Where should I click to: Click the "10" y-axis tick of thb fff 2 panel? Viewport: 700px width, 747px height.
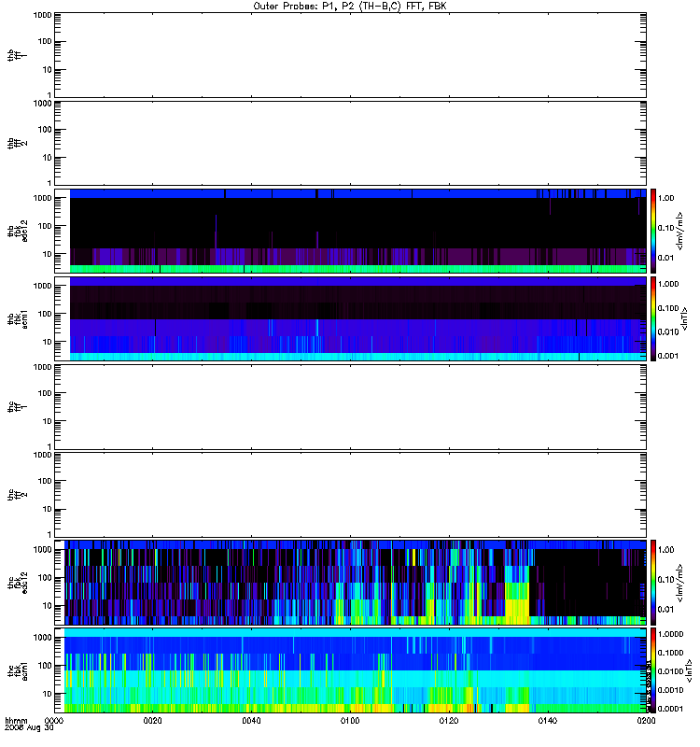tap(48, 158)
